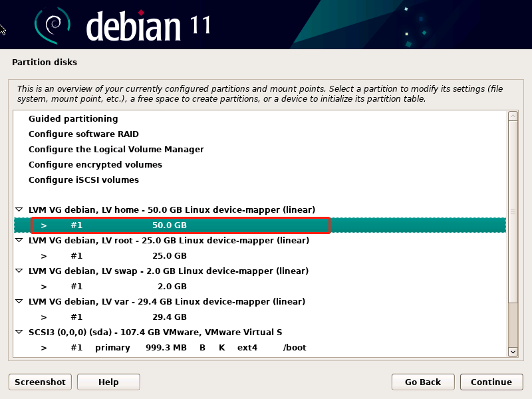Collapse the LV home triangle expander

click(x=19, y=209)
